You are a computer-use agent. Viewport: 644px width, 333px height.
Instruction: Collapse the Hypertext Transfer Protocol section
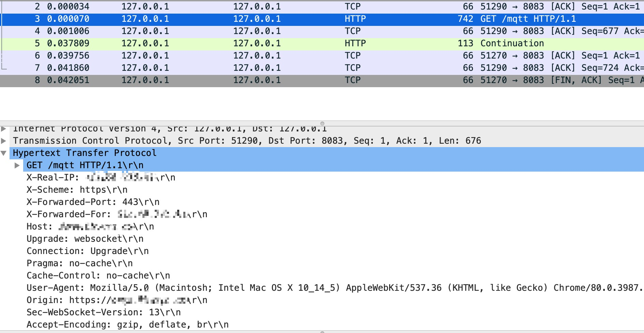[4, 153]
